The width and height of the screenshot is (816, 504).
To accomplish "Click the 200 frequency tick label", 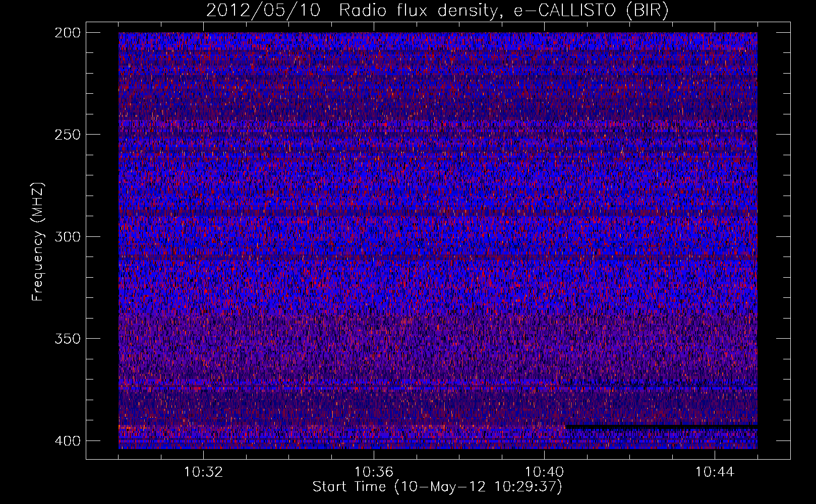I will pyautogui.click(x=67, y=33).
